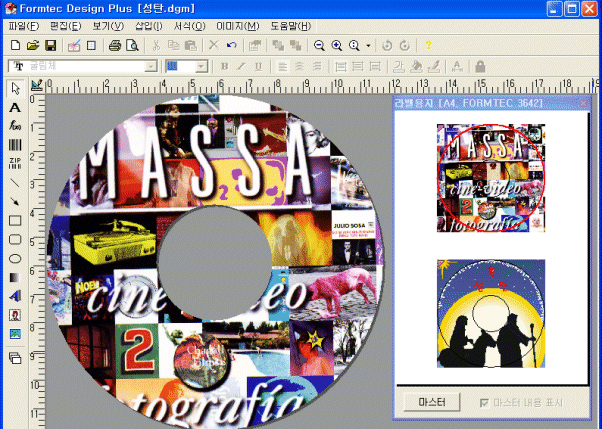Open a file using the folder icon
This screenshot has width=602, height=429.
(x=33, y=45)
